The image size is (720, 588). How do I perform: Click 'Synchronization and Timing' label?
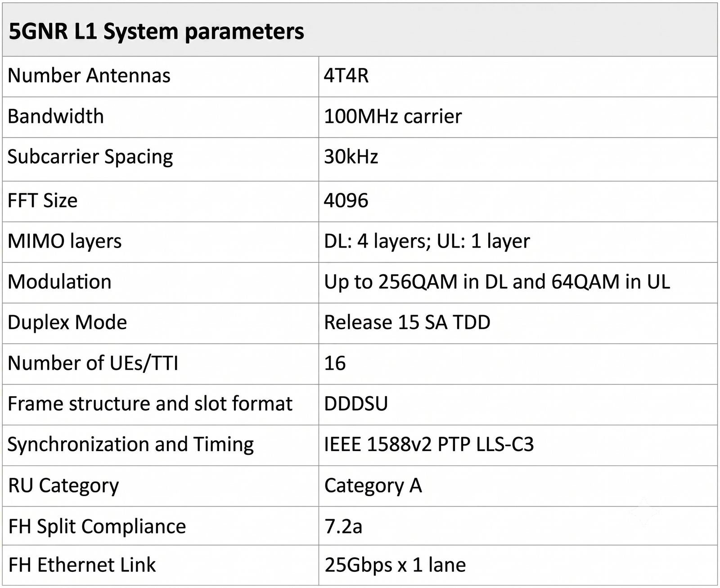[x=130, y=445]
